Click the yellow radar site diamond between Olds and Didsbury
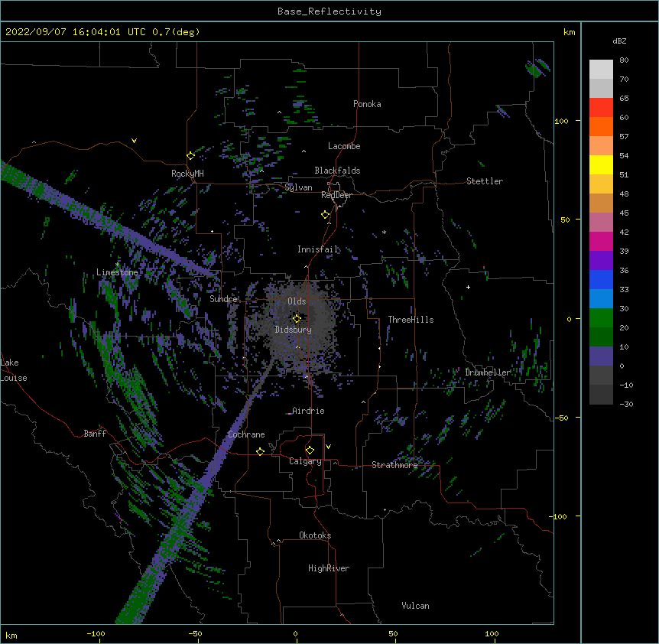Screen dimensions: 659x644 click(x=297, y=319)
